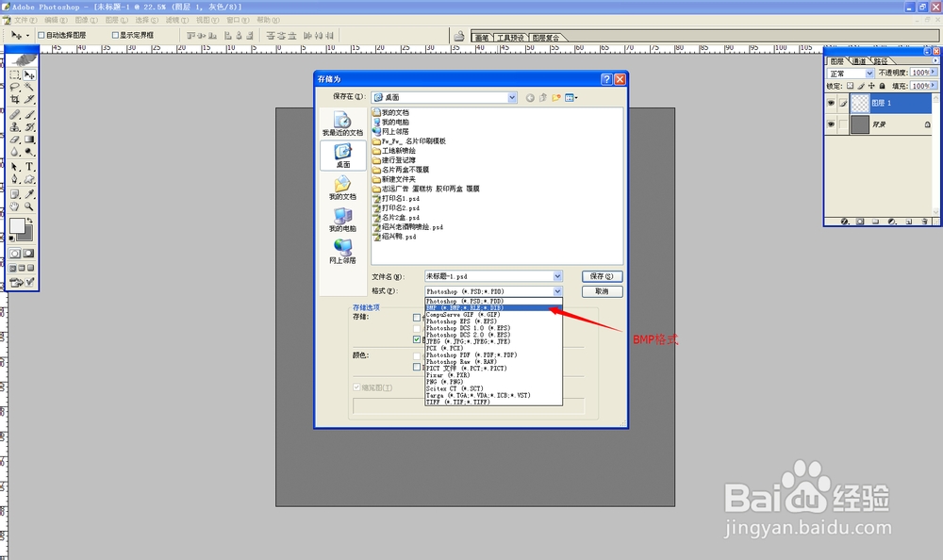This screenshot has width=943, height=560.
Task: Select the Healing Brush tool
Action: coord(15,114)
